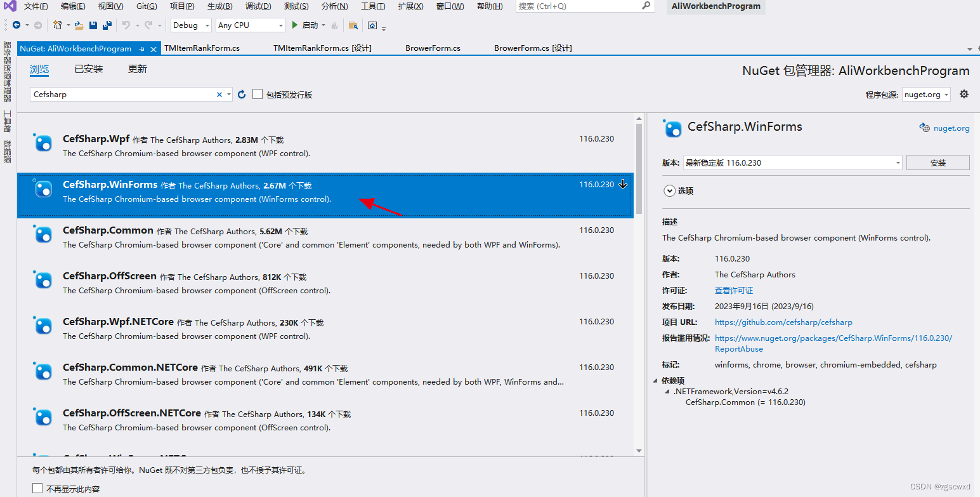Expand the options section chevron

pyautogui.click(x=669, y=190)
